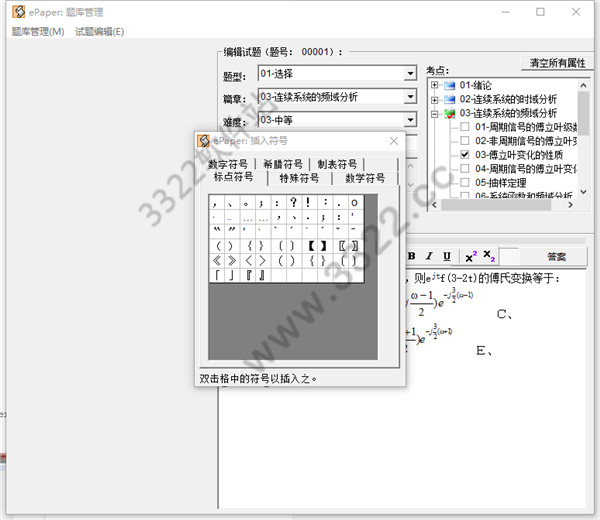
Task: Select the 标点符号 tab
Action: click(x=233, y=177)
